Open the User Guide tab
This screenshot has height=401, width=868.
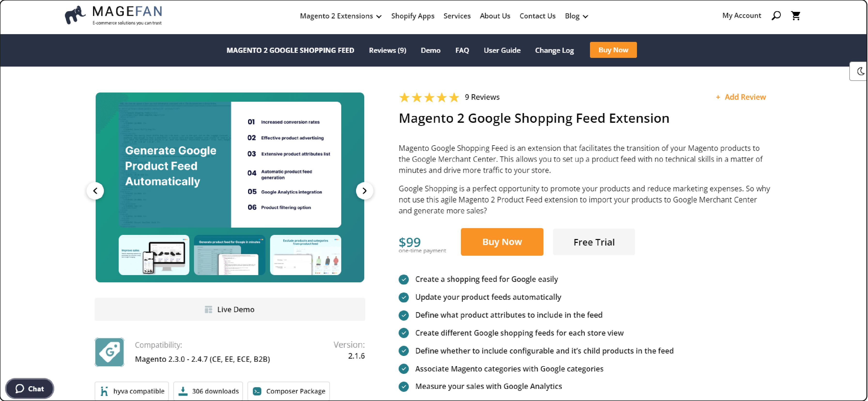point(502,50)
